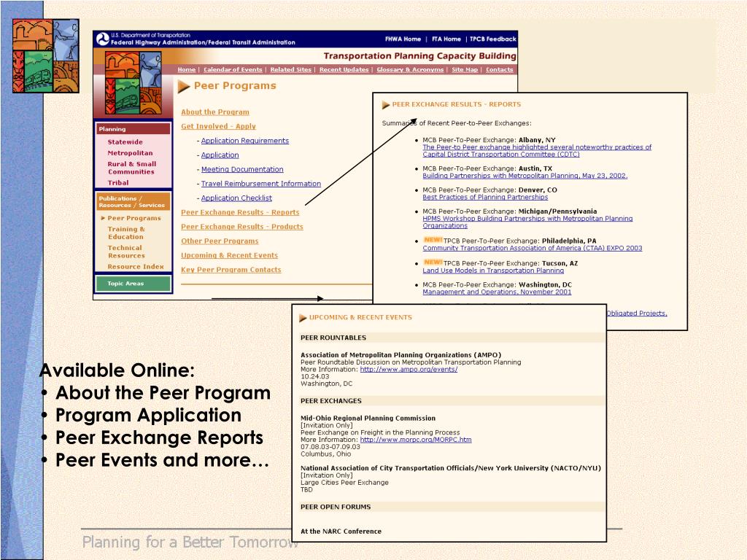The width and height of the screenshot is (747, 560).
Task: Open 'Land Use Models in Transportation Planning' link
Action: pos(493,271)
